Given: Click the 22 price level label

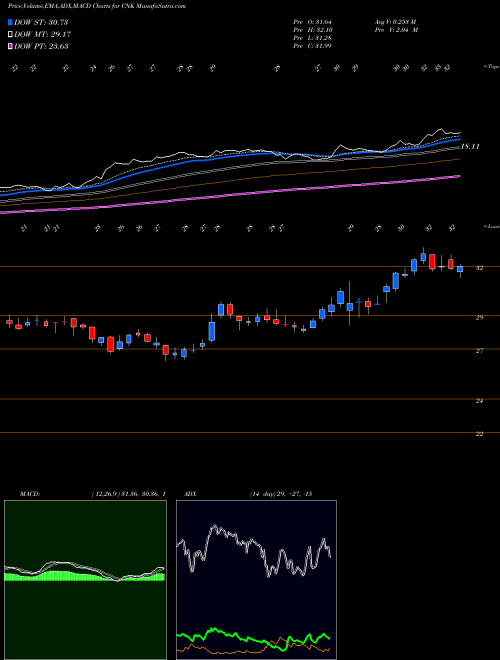Looking at the screenshot, I should [x=479, y=434].
